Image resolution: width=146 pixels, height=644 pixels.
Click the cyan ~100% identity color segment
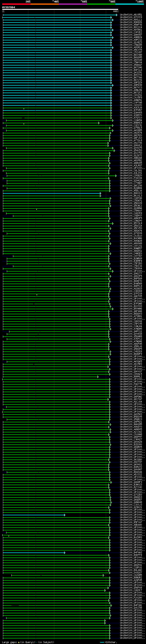point(130,4)
